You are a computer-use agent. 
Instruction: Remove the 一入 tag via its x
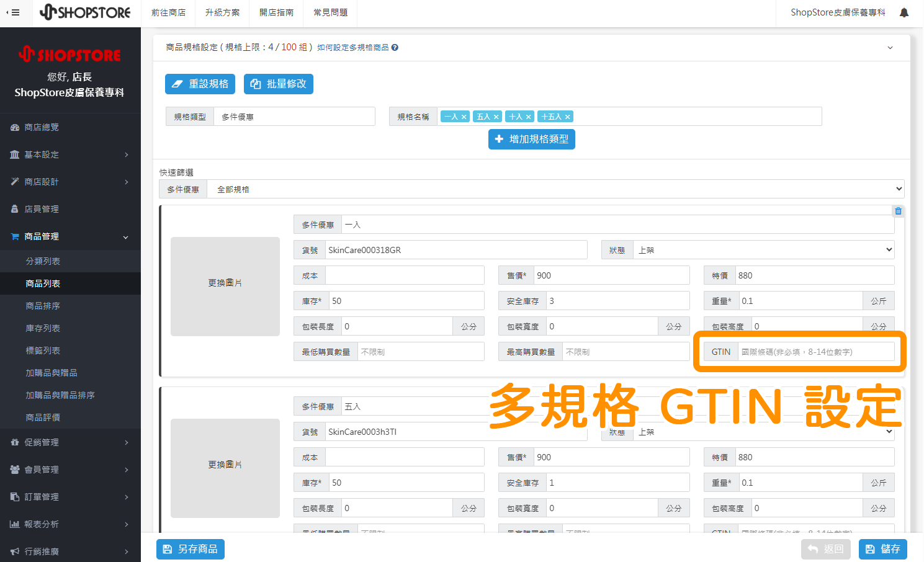click(464, 117)
